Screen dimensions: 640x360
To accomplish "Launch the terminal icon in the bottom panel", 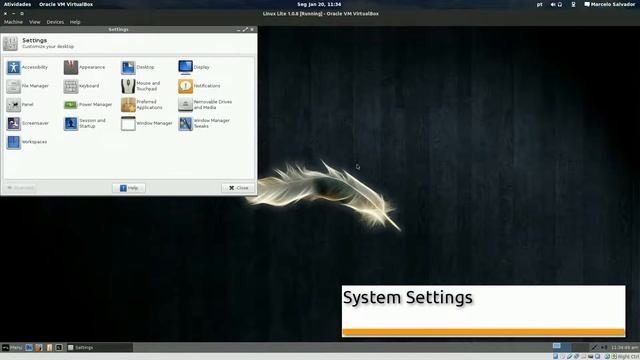I will pyautogui.click(x=59, y=347).
